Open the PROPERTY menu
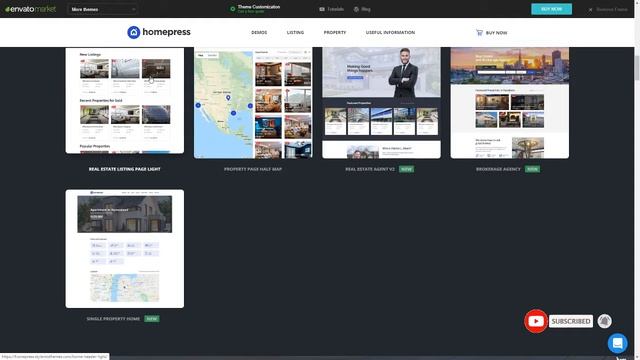This screenshot has width=640, height=360. pyautogui.click(x=335, y=33)
